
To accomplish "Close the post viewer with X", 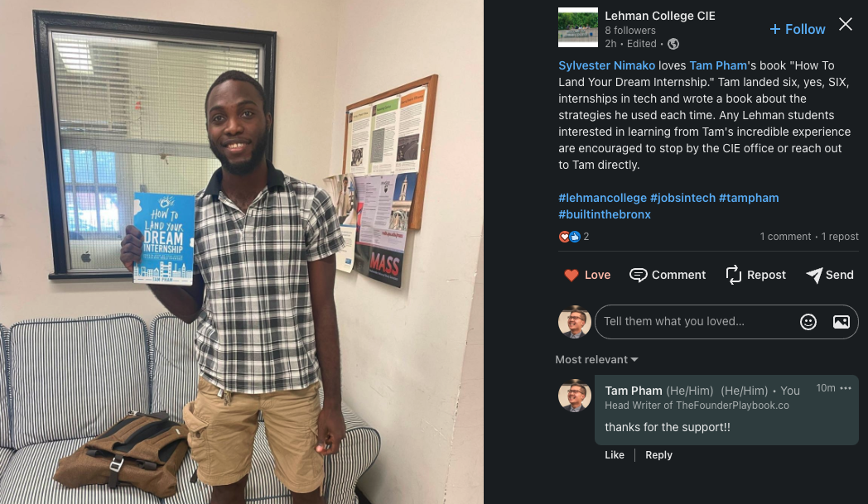I will coord(846,24).
